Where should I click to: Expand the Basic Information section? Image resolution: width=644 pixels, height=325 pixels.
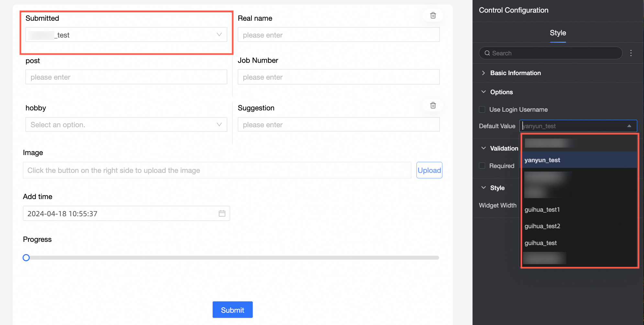click(x=483, y=73)
